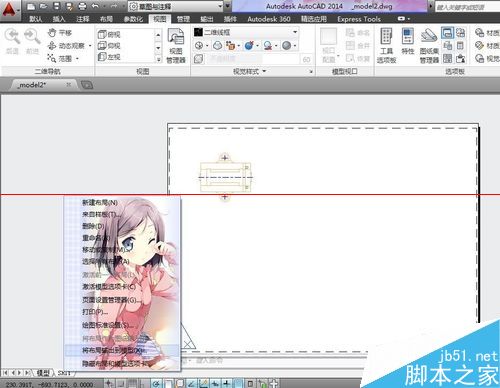
Task: Click the first materials (材质) browser icon
Action: 479,33
